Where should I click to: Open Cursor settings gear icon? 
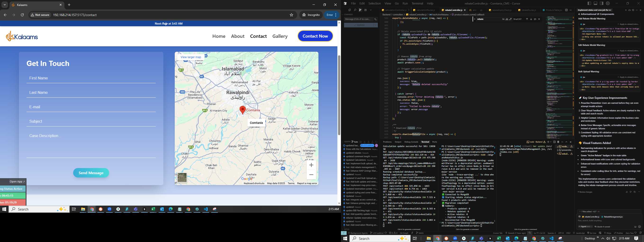click(608, 3)
